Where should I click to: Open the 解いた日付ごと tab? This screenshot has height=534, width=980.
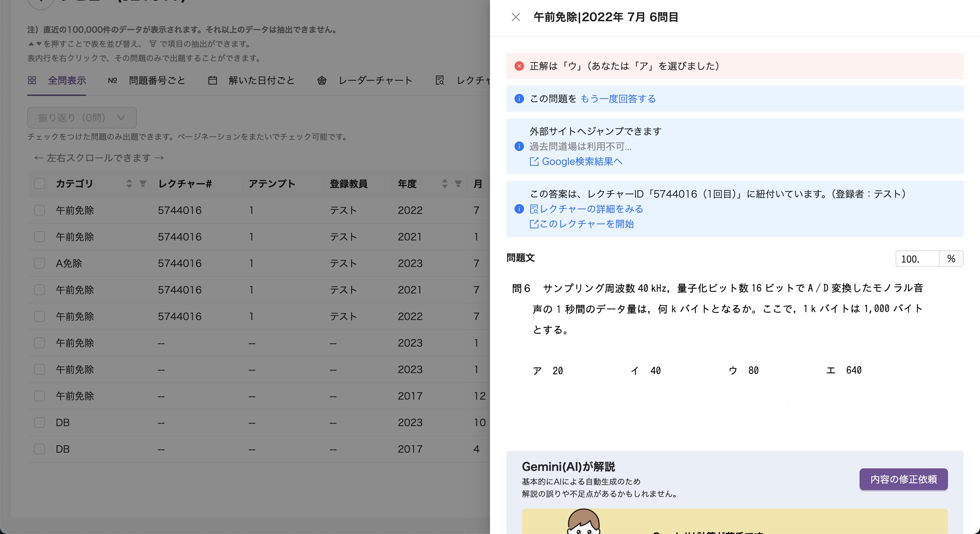pyautogui.click(x=261, y=81)
